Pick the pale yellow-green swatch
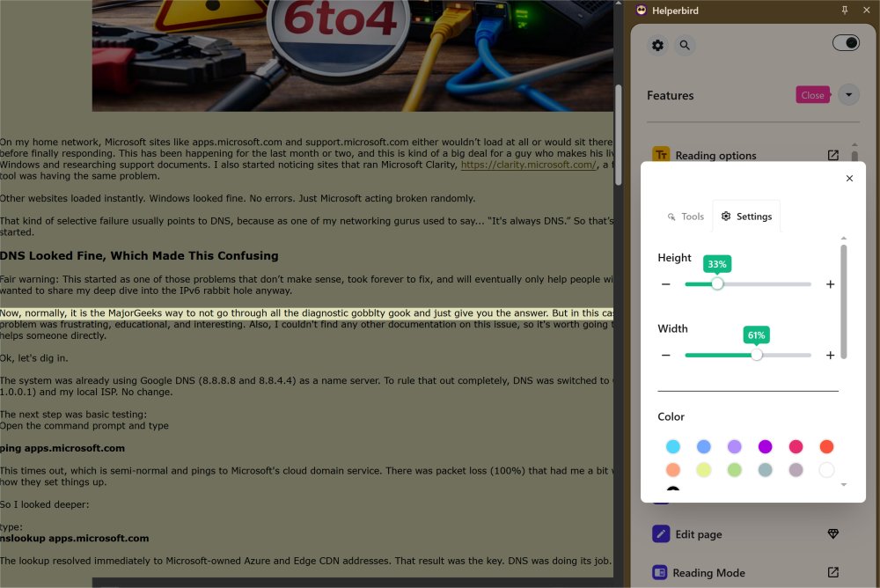This screenshot has width=880, height=588. [x=704, y=469]
